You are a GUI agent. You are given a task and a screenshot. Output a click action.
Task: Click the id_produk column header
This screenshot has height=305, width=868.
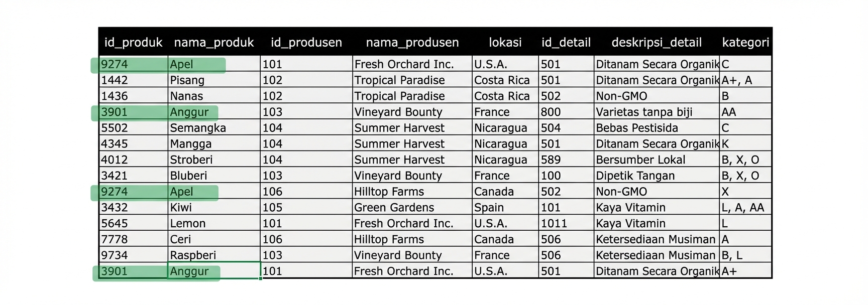point(133,43)
